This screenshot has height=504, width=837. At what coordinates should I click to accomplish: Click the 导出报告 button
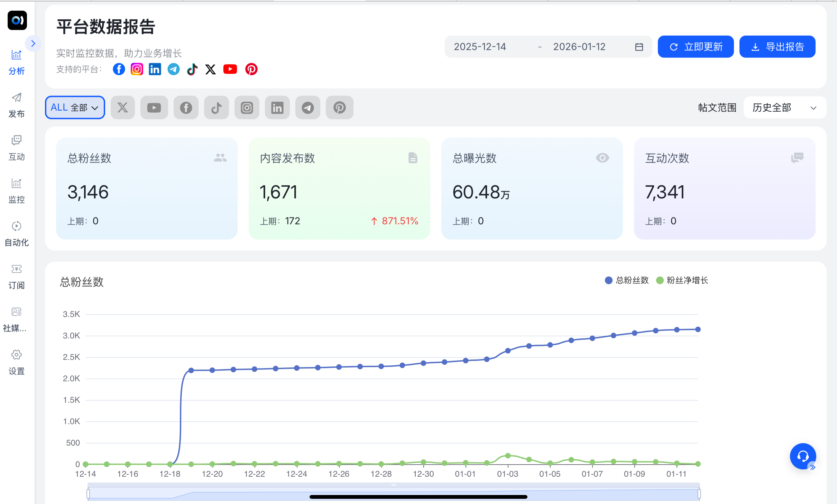[x=777, y=47]
